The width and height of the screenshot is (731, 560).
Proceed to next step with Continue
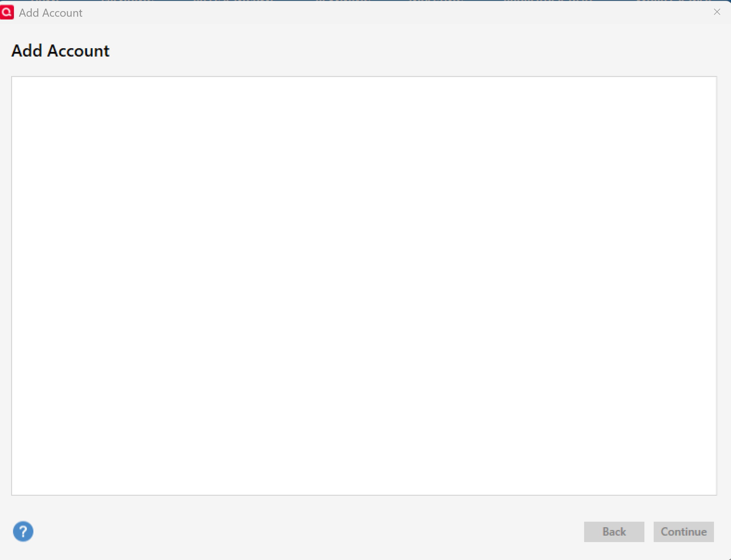684,532
